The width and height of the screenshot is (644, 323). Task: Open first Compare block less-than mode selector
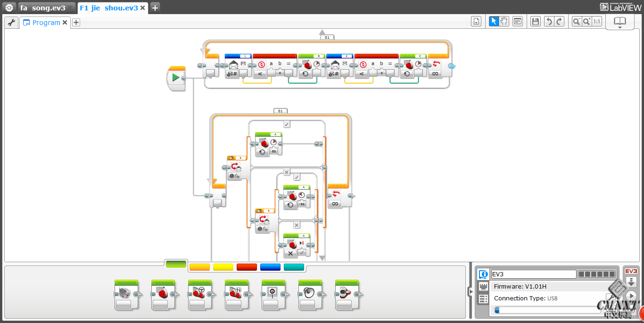pyautogui.click(x=259, y=74)
